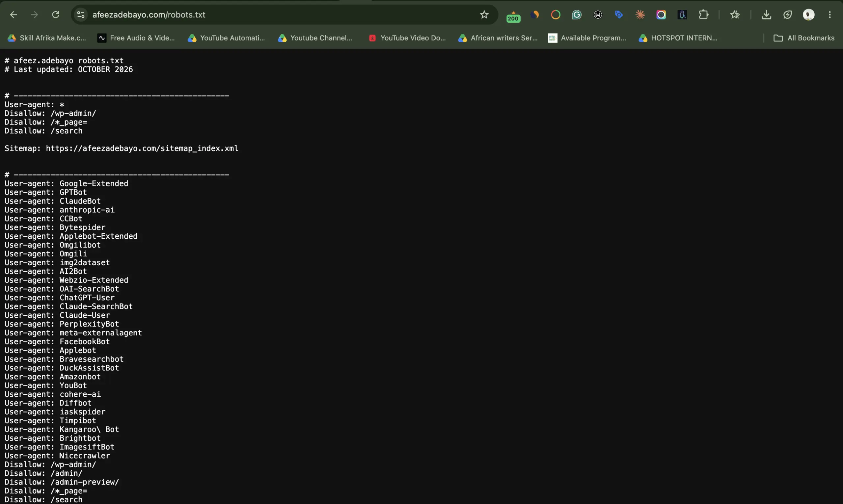Open the profile avatar menu
This screenshot has width=843, height=504.
pyautogui.click(x=809, y=14)
